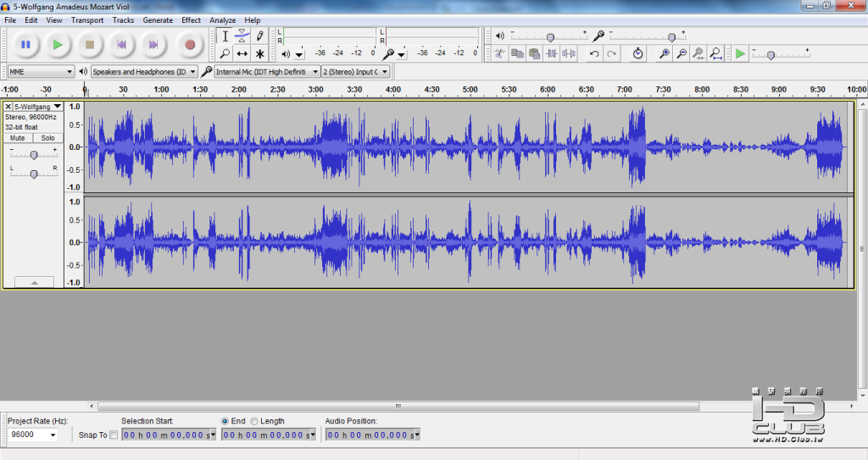Open the Effect menu
Screen dimensions: 868x460
click(x=191, y=20)
